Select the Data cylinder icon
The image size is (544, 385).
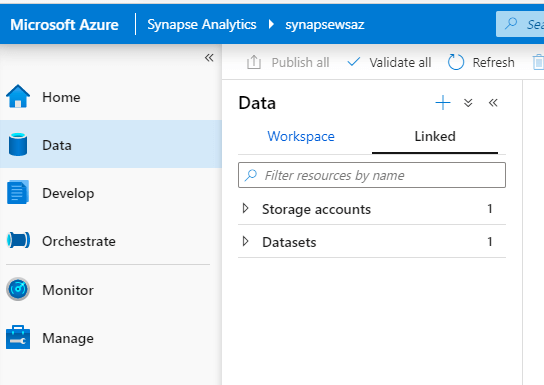click(x=18, y=144)
